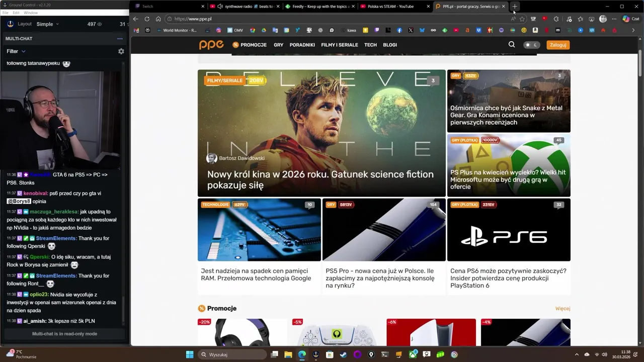Open the PROMOCJE menu item
This screenshot has width=644, height=362.
250,45
